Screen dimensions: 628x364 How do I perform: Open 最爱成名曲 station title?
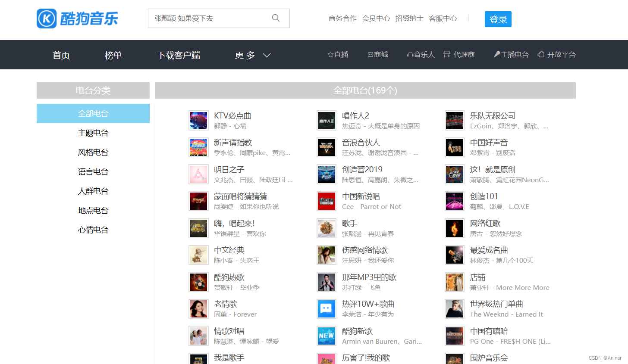point(489,250)
